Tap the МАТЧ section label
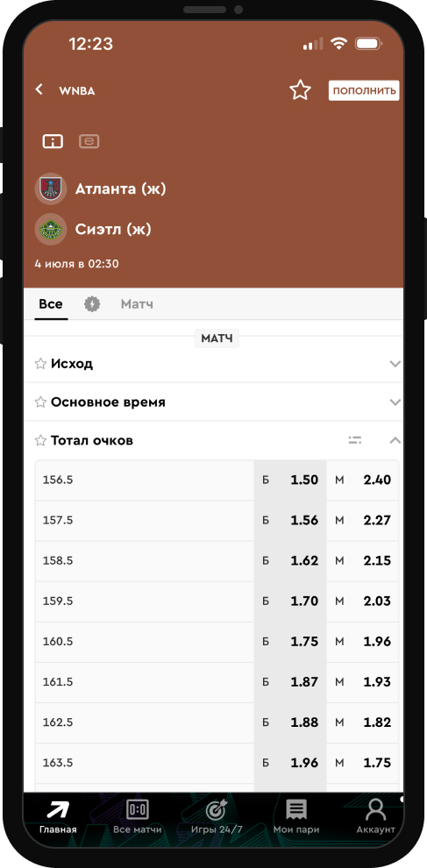Screen dimensions: 427x868 point(217,338)
